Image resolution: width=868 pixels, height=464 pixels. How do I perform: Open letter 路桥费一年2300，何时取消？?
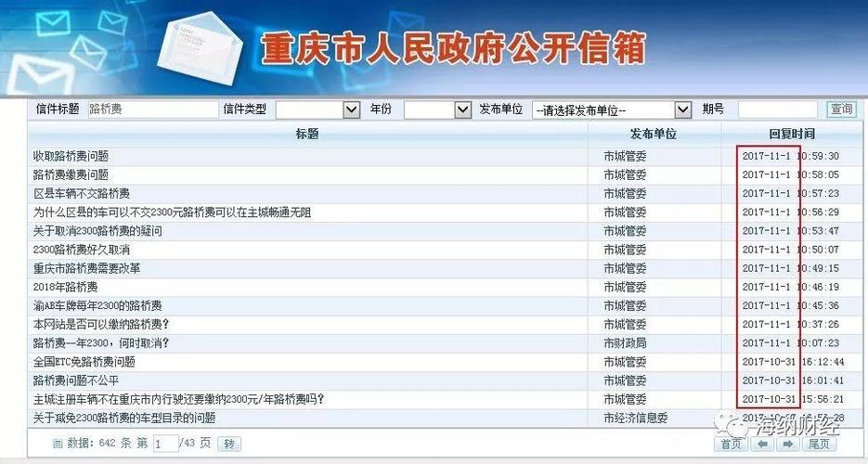101,343
